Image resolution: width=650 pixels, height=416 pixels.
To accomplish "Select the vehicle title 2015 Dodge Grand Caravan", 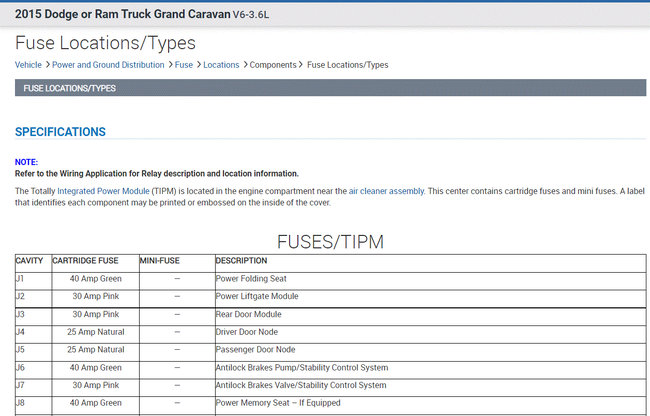I will point(142,14).
